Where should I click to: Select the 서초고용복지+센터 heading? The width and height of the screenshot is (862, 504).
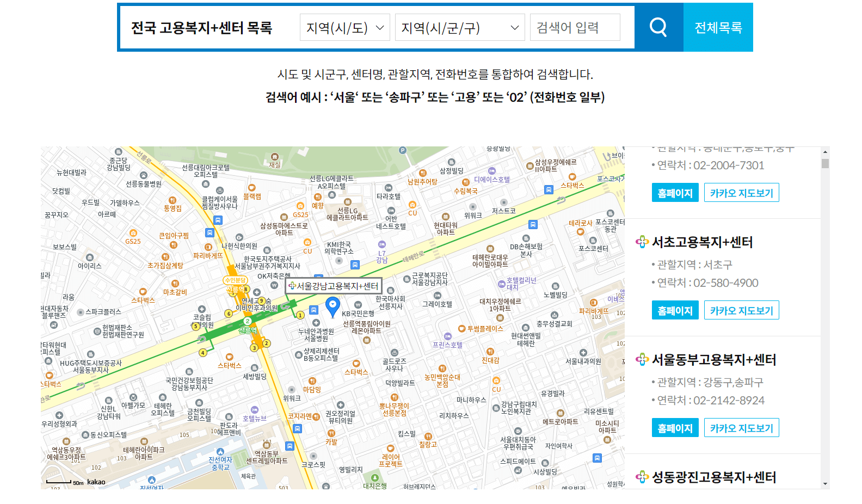[702, 242]
